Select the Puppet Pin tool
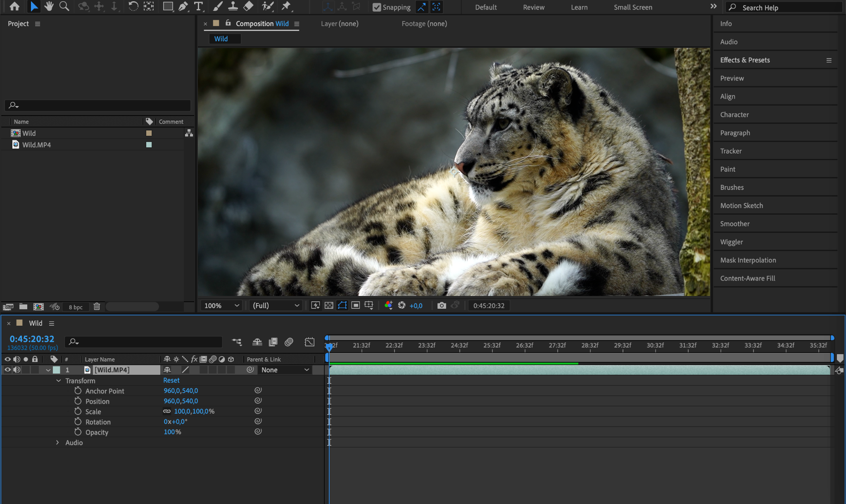This screenshot has height=504, width=846. [x=286, y=6]
